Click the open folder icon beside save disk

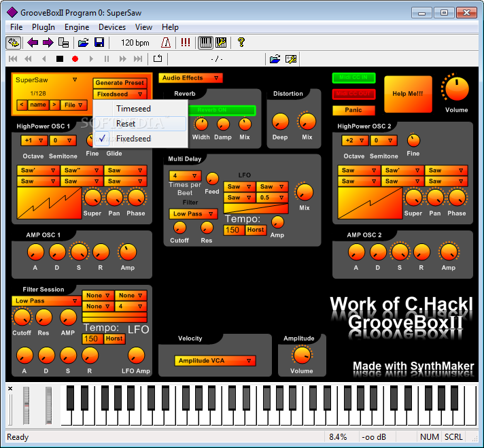[83, 42]
